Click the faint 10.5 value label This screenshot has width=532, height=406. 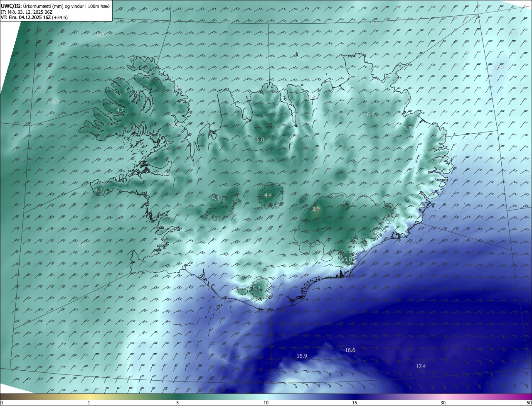click(x=499, y=67)
